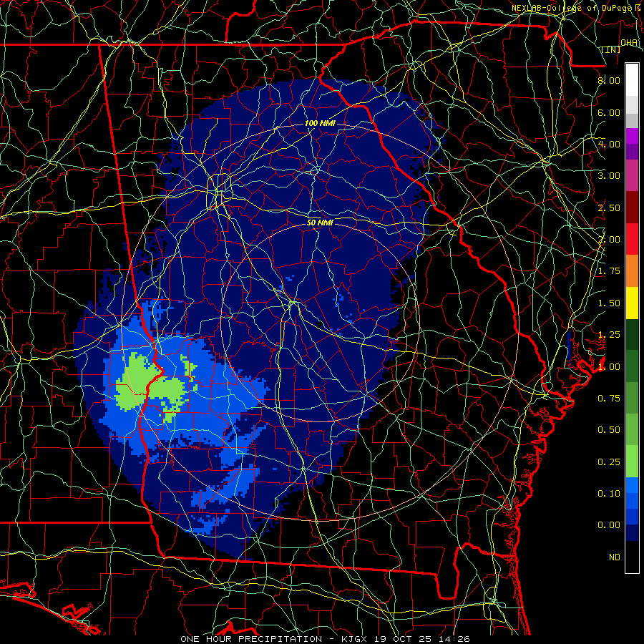Click the "[IN]" units label
This screenshot has height=644, width=644.
tap(610, 49)
